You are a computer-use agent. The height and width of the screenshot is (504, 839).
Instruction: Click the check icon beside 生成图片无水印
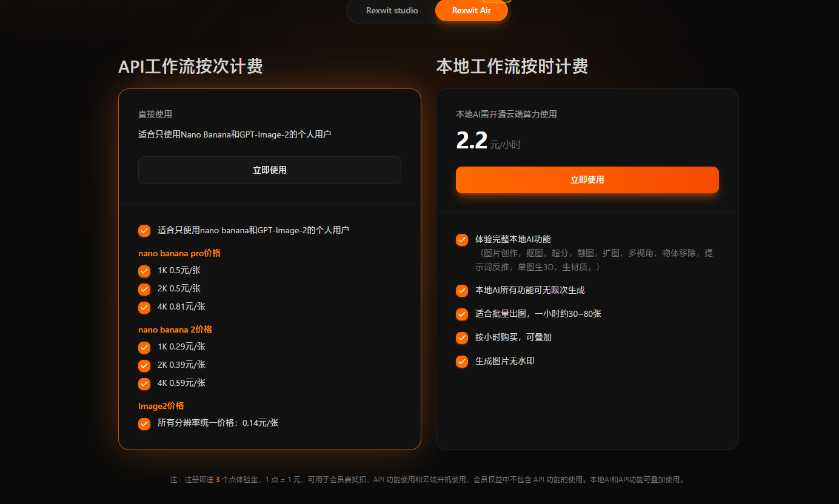click(462, 362)
